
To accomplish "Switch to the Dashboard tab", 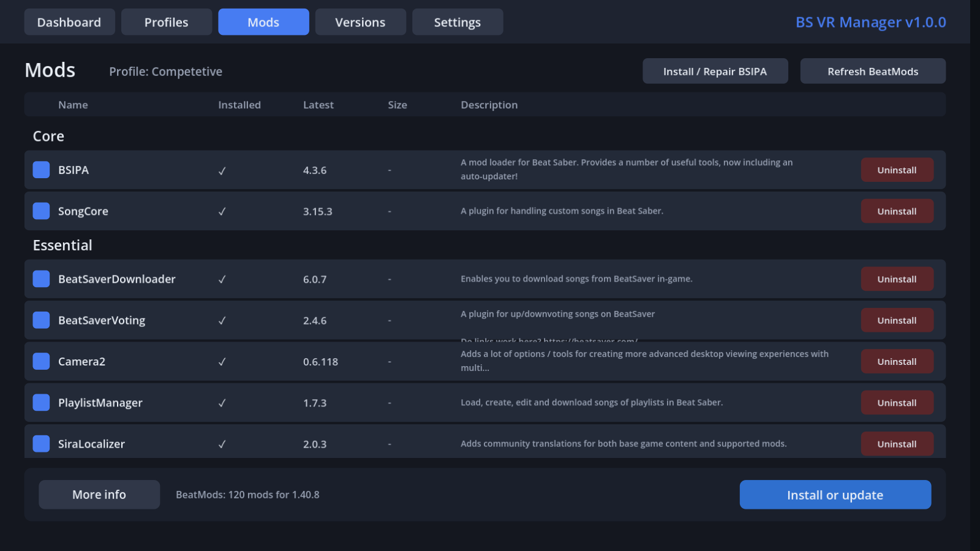I will click(69, 22).
